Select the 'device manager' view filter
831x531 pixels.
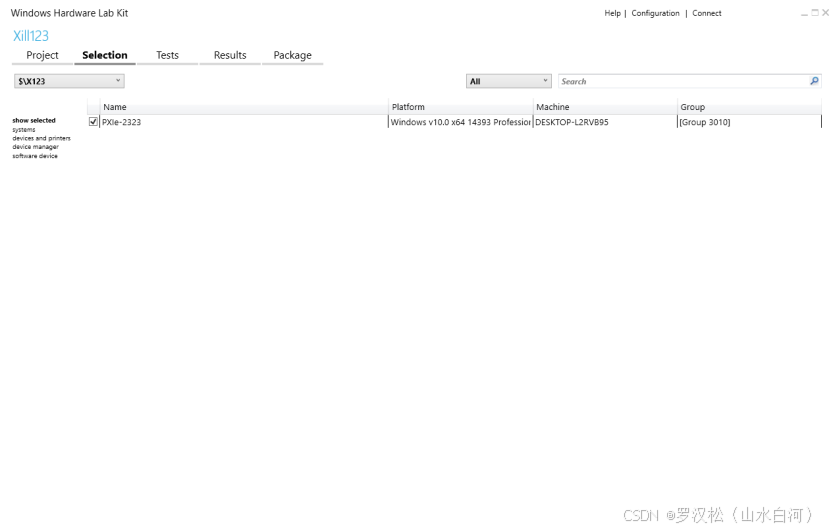pyautogui.click(x=36, y=147)
